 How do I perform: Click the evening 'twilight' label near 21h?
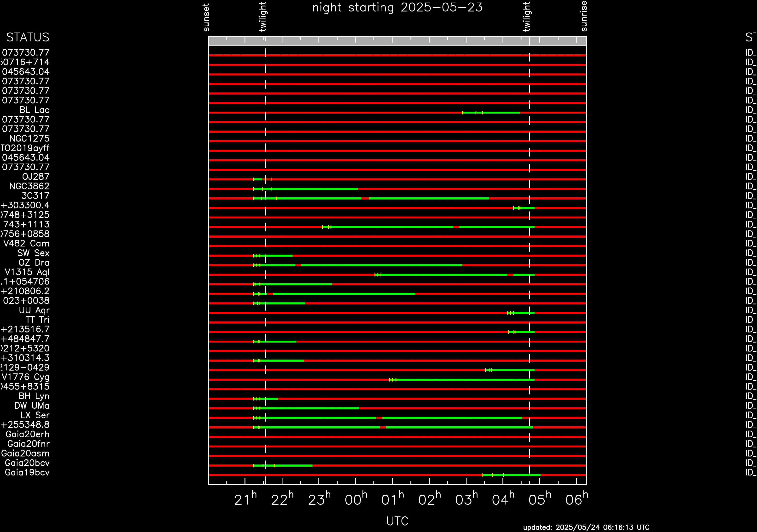tap(262, 17)
